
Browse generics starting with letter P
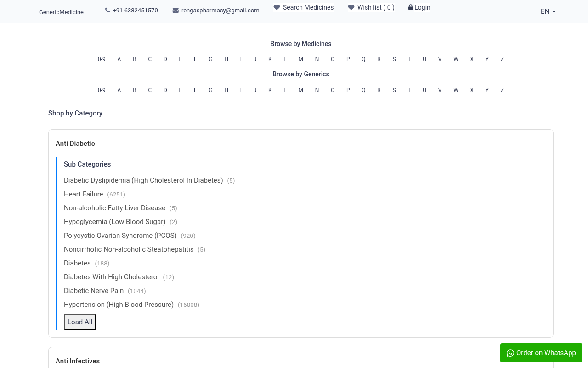348,90
